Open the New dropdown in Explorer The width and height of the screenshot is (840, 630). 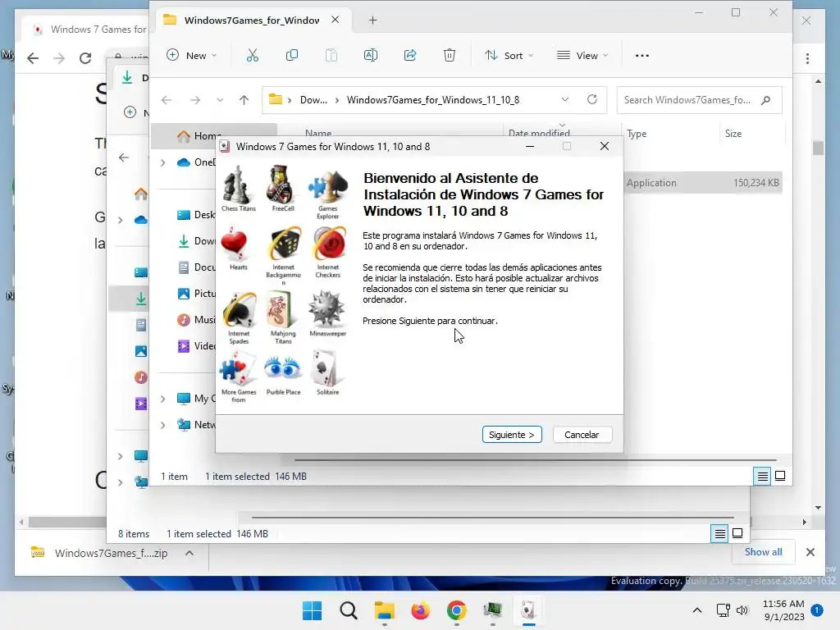(x=192, y=55)
